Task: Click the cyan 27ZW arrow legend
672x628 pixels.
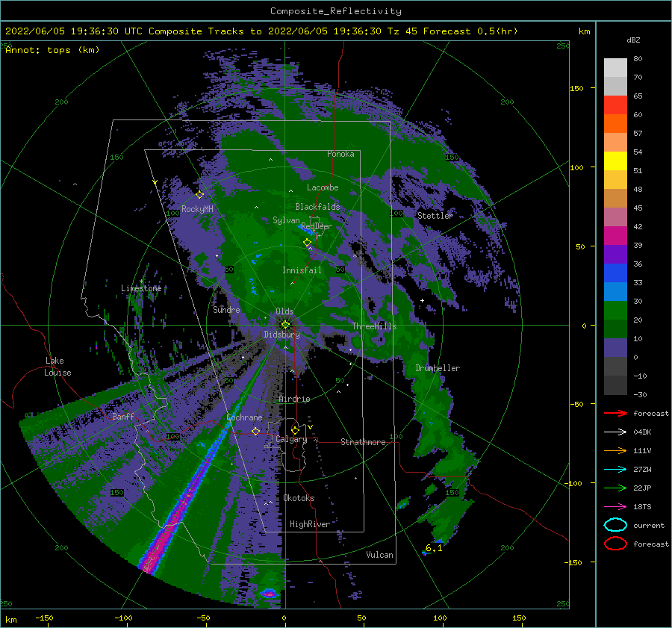Action: [x=615, y=470]
